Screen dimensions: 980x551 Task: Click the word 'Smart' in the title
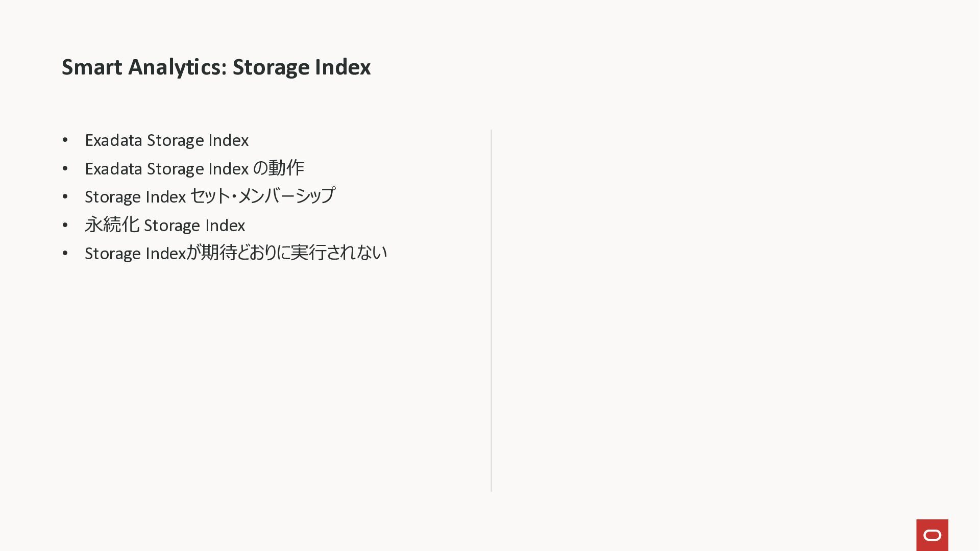click(92, 67)
